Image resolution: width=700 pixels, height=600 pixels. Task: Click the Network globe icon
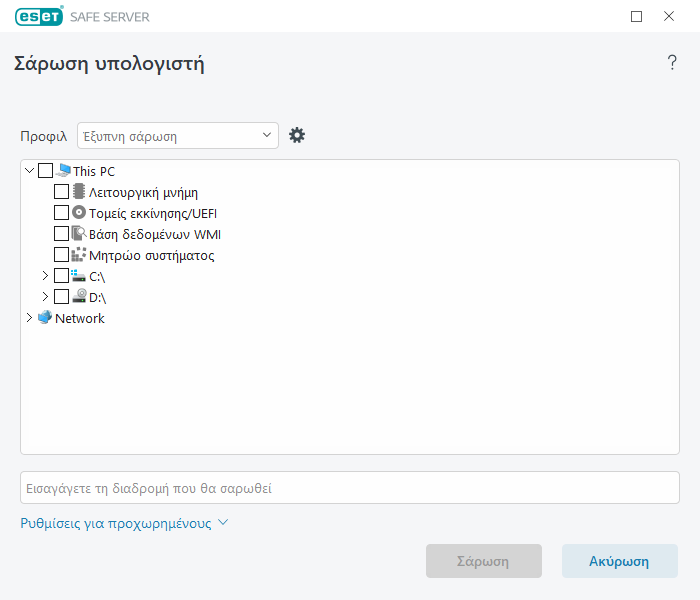[x=45, y=317]
